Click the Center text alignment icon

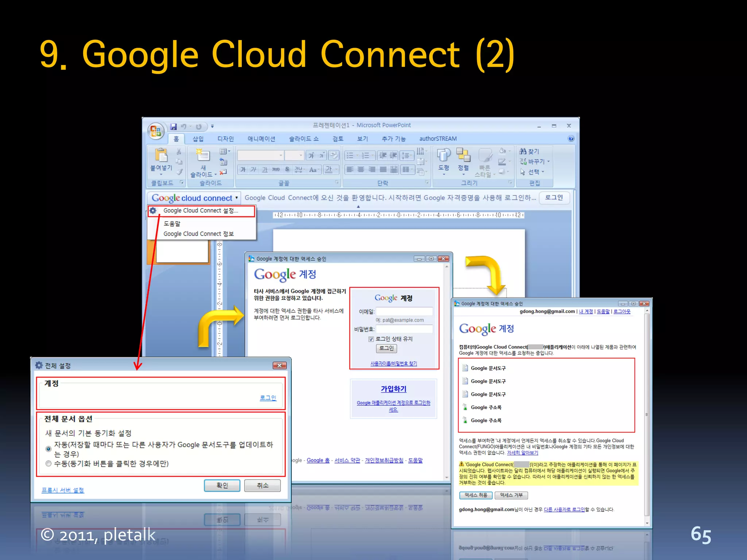tap(361, 170)
